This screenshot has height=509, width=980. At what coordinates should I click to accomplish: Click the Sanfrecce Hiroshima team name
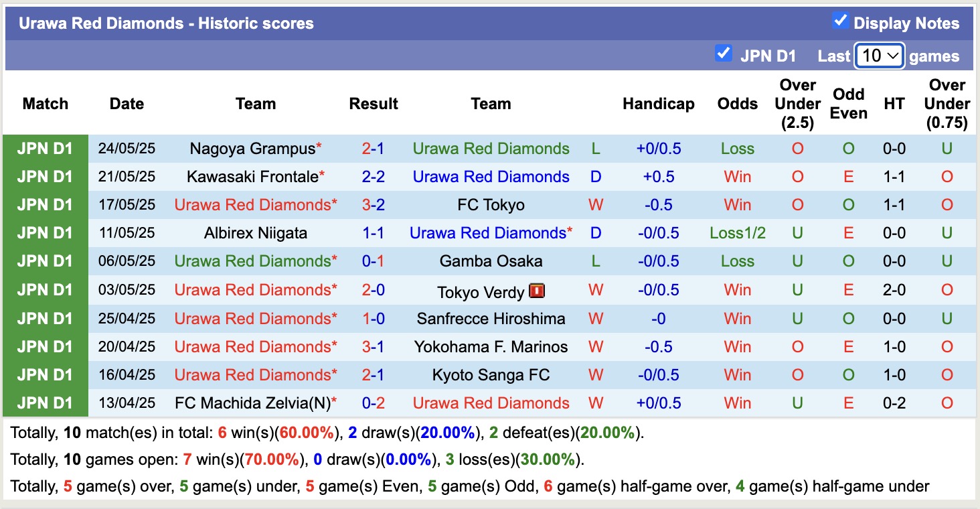tap(491, 319)
